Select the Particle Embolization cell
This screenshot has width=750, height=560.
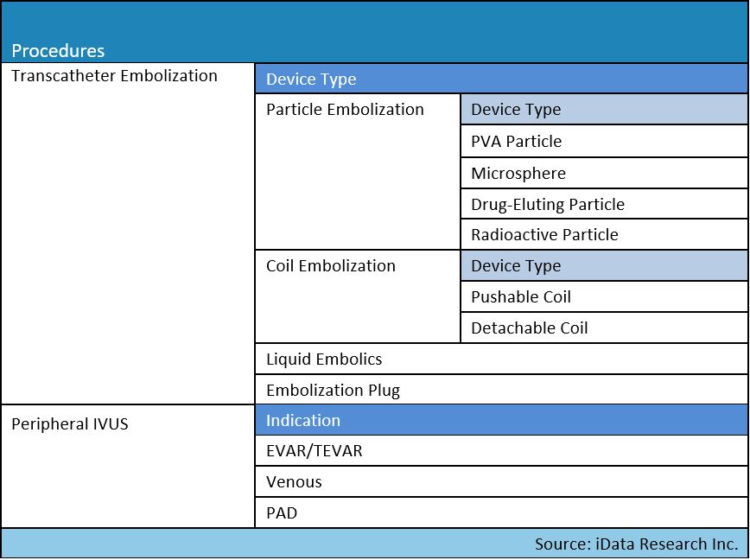[358, 172]
